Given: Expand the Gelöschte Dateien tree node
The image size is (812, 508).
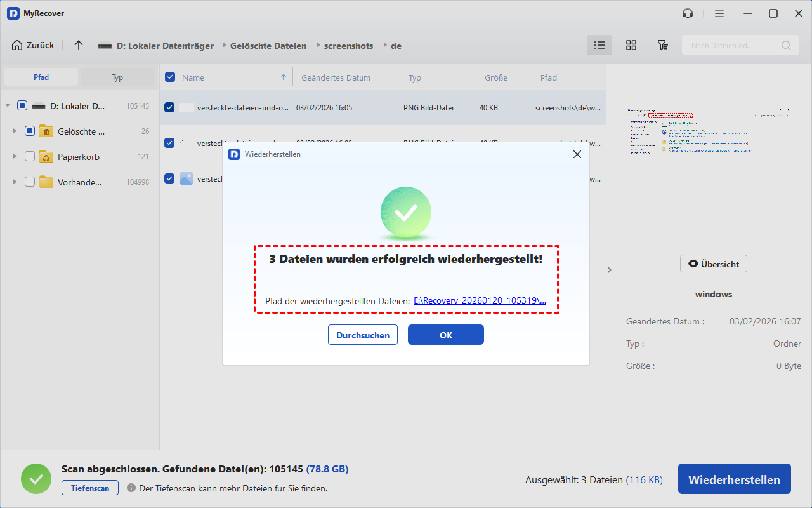Looking at the screenshot, I should [x=15, y=131].
